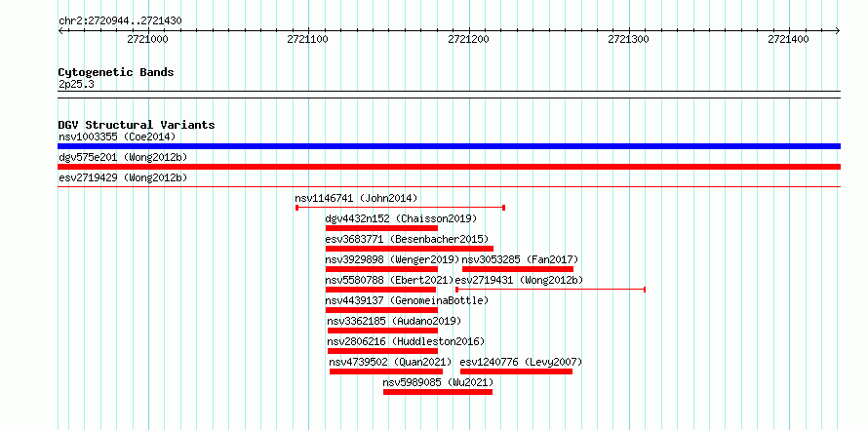Select the red bar under nsv5989085

click(x=438, y=392)
